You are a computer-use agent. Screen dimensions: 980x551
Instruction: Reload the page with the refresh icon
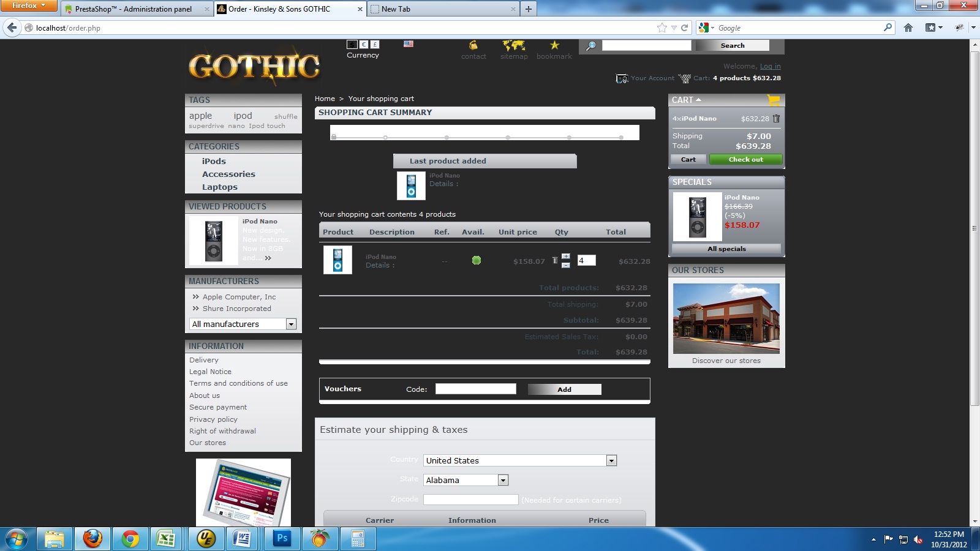point(685,28)
